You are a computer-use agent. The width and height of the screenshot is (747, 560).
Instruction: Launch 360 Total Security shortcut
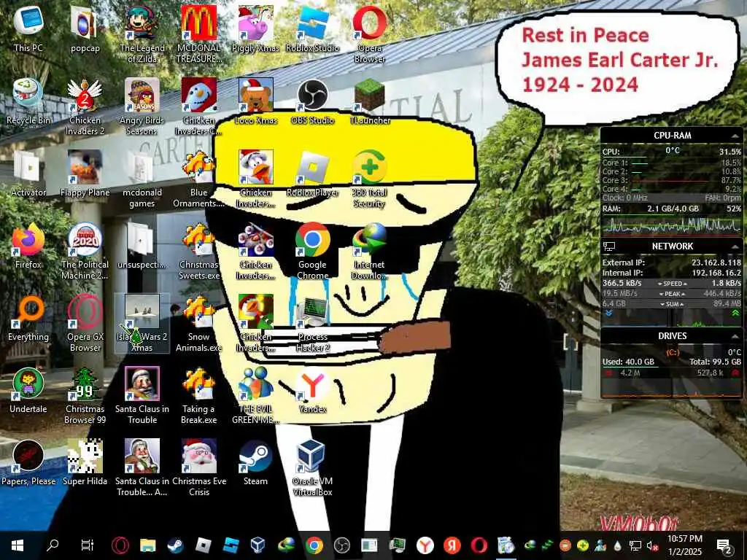[370, 179]
